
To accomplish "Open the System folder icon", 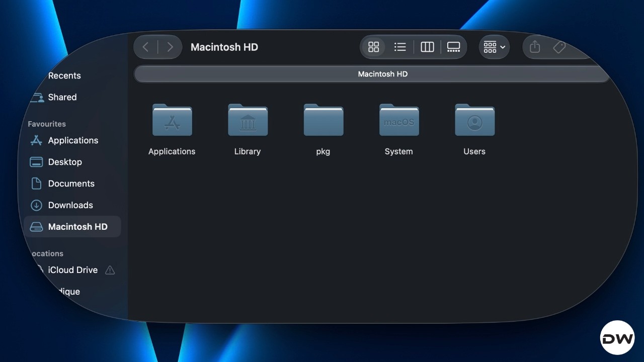I will coord(399,120).
